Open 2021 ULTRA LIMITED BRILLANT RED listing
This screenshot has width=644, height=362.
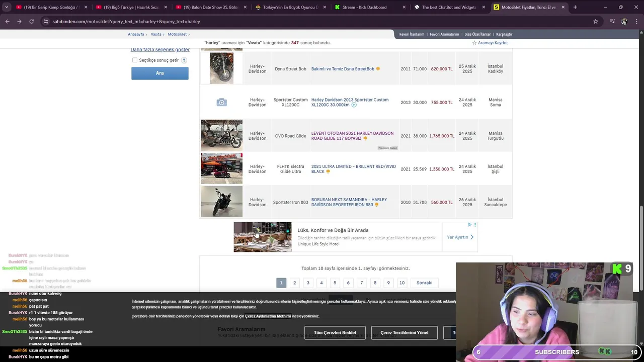pyautogui.click(x=353, y=169)
